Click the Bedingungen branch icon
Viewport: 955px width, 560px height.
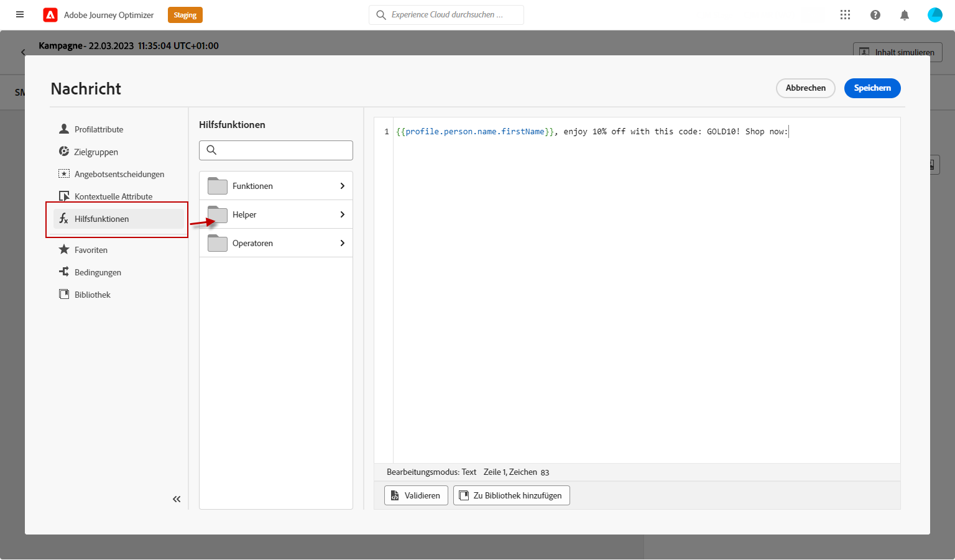point(64,272)
